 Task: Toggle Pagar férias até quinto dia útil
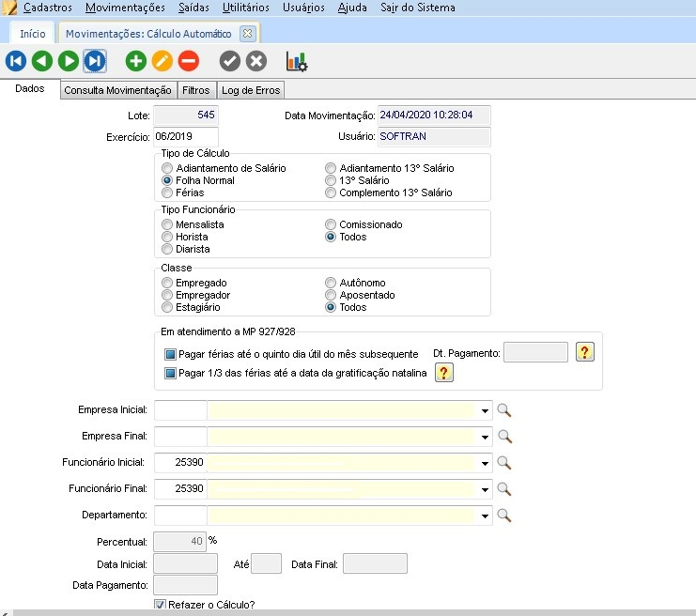click(170, 354)
